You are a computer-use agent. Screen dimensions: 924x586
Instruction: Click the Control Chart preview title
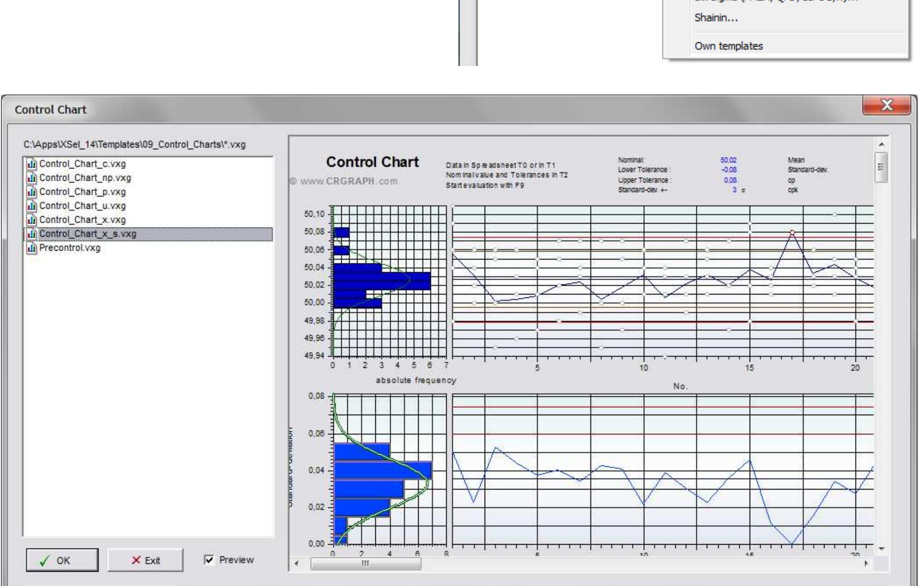(x=372, y=162)
